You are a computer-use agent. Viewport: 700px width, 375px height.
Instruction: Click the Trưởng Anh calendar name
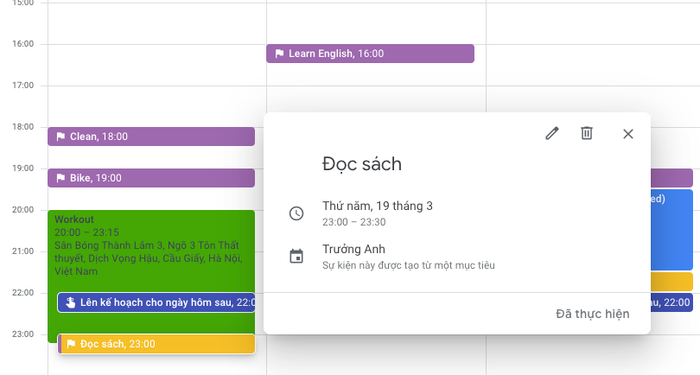pyautogui.click(x=354, y=249)
